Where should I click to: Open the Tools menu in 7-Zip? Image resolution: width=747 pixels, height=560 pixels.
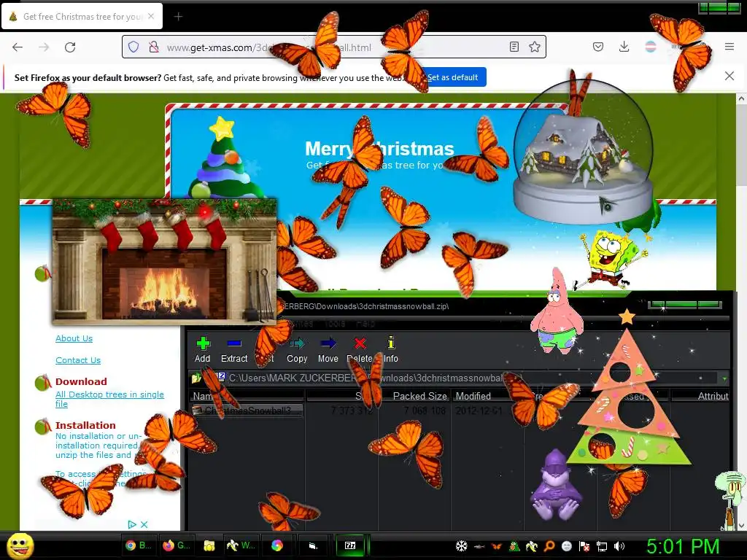334,323
